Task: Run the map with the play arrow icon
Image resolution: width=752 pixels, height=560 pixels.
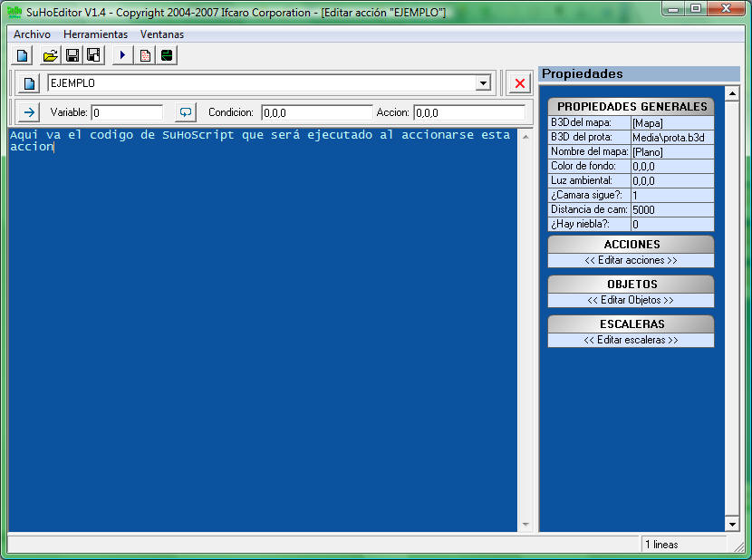Action: 122,56
